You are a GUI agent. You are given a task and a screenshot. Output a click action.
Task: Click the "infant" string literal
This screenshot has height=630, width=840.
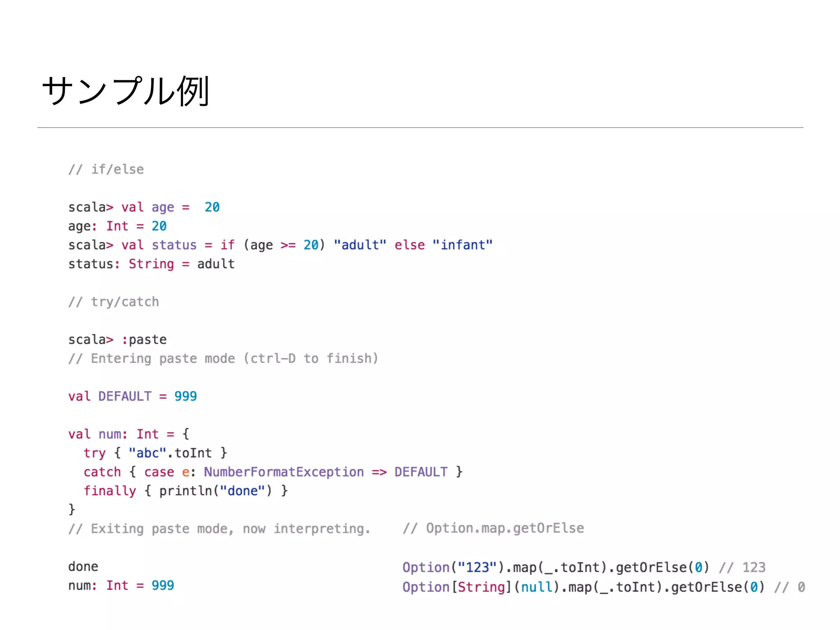point(462,245)
